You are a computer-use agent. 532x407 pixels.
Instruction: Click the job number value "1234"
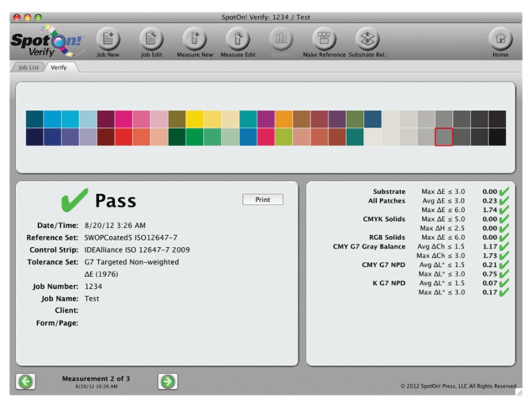click(93, 287)
